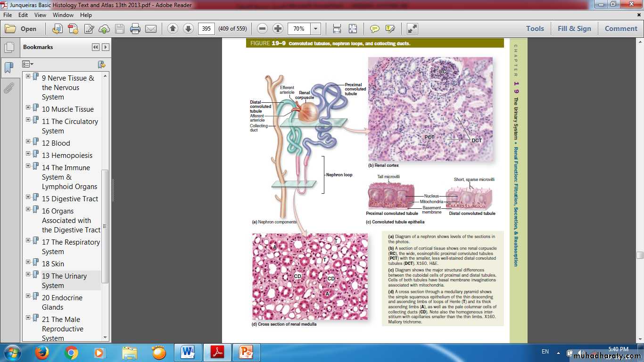The image size is (644, 362).
Task: Select the highlight text tool
Action: (x=390, y=29)
